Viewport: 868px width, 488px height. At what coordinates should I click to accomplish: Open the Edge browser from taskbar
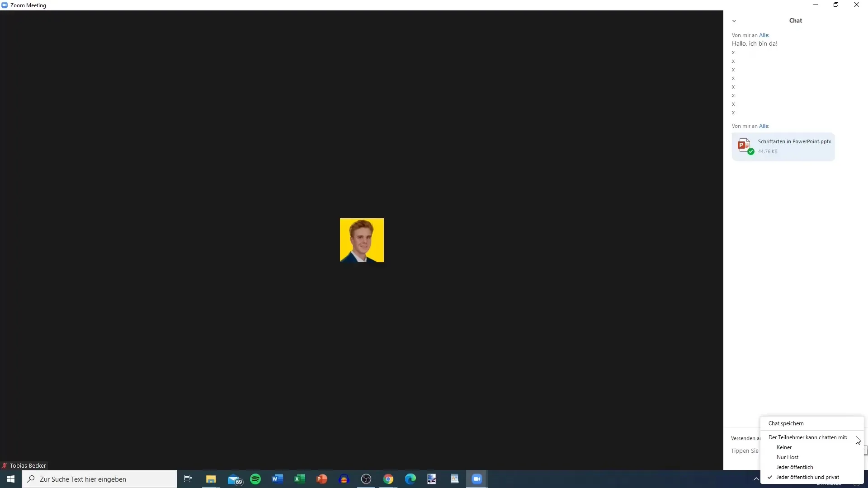click(x=410, y=479)
